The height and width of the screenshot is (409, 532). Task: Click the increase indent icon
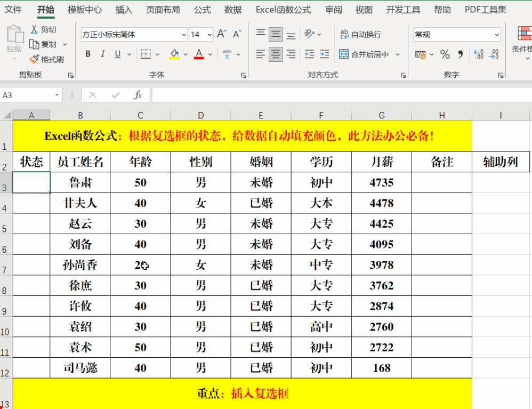coord(324,54)
